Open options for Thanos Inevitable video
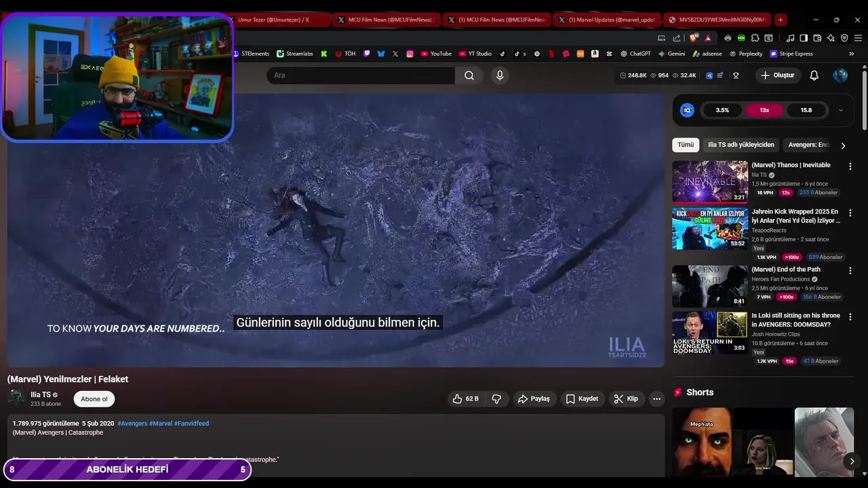This screenshot has width=868, height=488. pyautogui.click(x=850, y=166)
